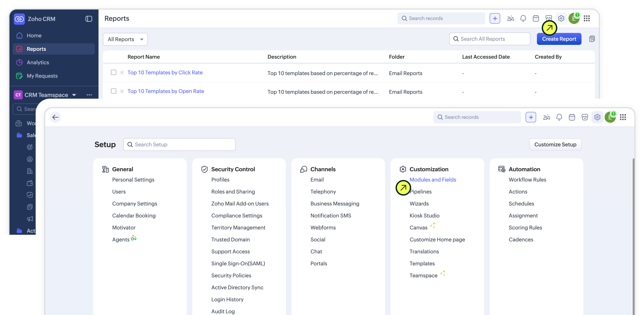Click the Zoho CRM logo icon

pyautogui.click(x=19, y=19)
